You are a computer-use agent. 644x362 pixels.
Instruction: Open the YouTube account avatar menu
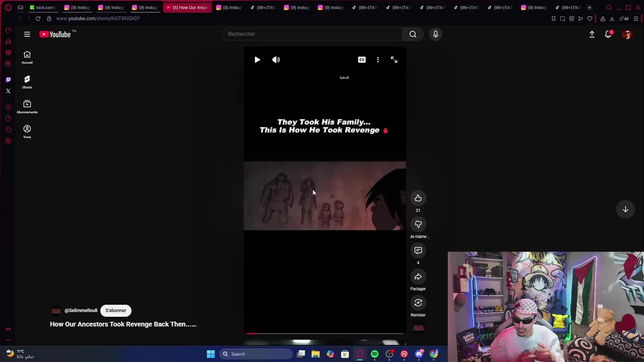click(627, 34)
